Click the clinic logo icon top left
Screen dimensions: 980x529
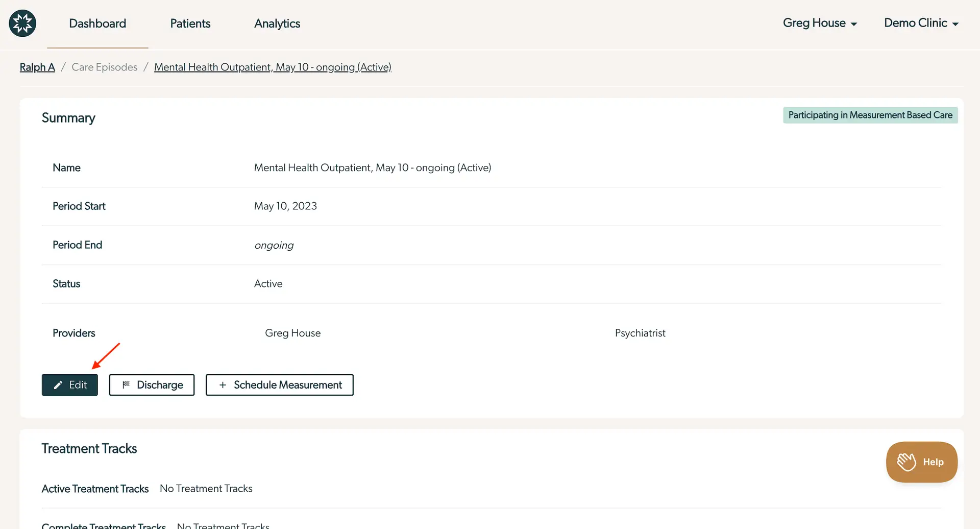coord(22,23)
